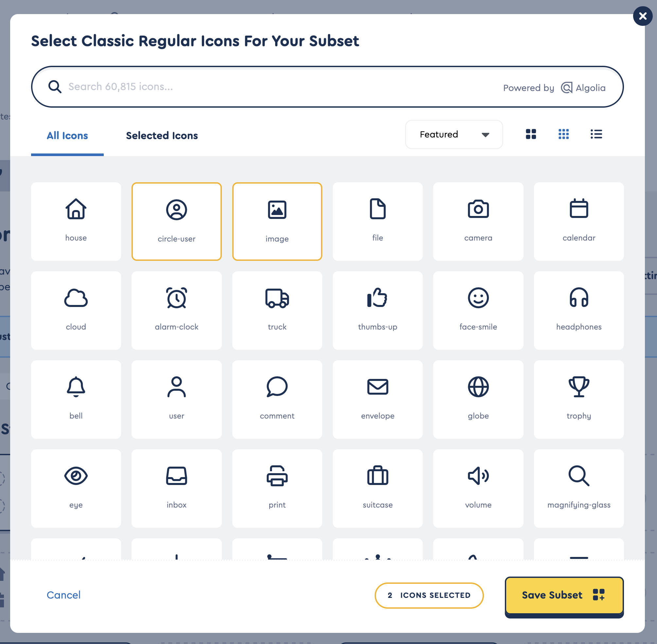
Task: Deselect the image icon
Action: coord(277,222)
